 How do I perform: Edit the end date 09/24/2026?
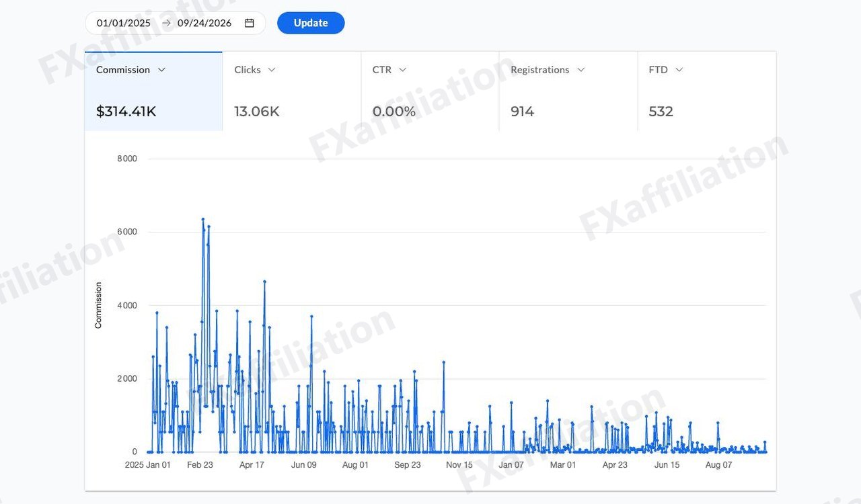click(x=204, y=23)
